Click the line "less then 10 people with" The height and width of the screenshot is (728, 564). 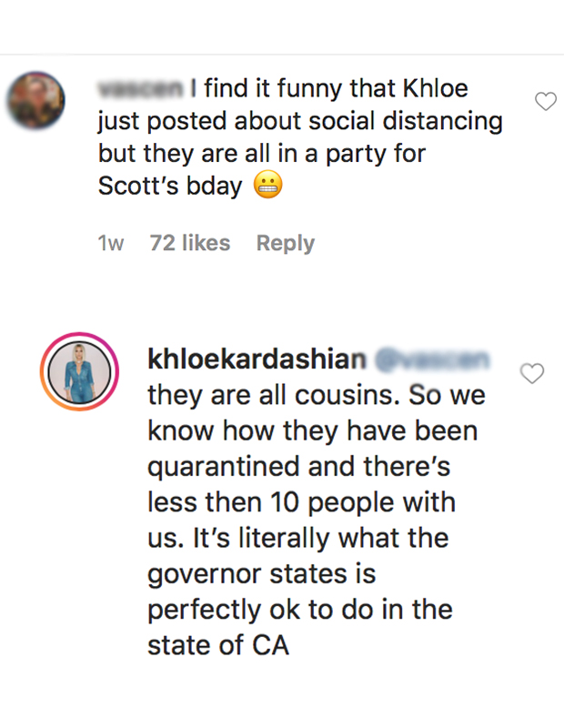pos(301,502)
